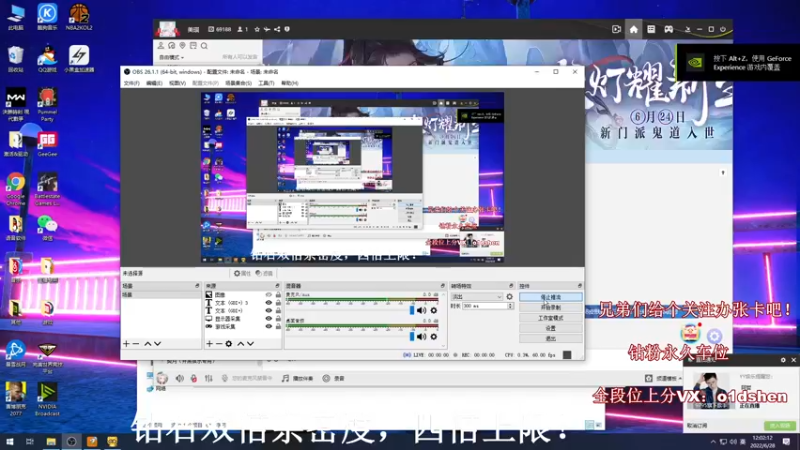Image resolution: width=800 pixels, height=450 pixels.
Task: Click the person icon in YY sidebar toolbar
Action: (161, 46)
